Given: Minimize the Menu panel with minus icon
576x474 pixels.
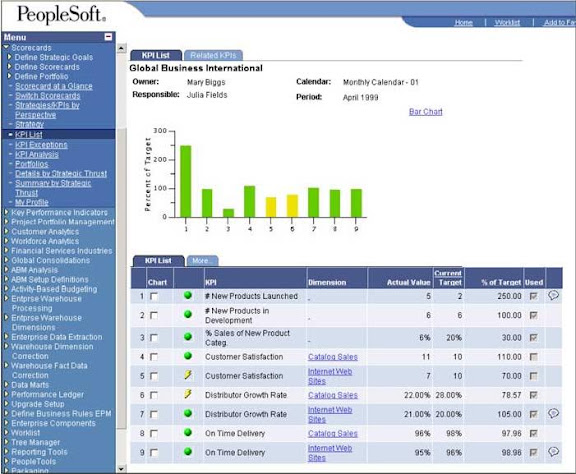Looking at the screenshot, I should pyautogui.click(x=108, y=37).
